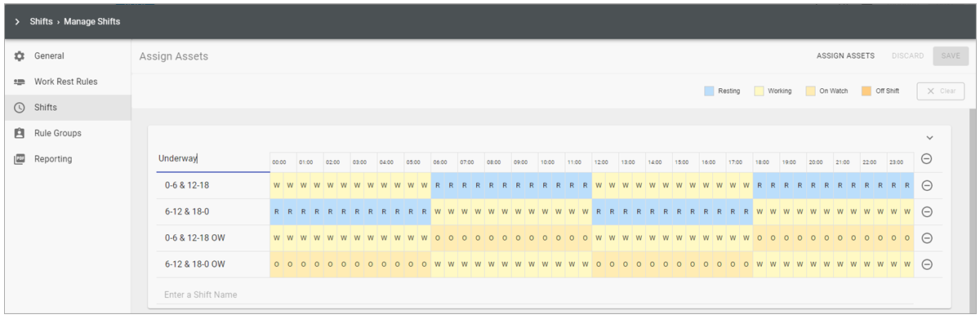Remove the 6-12 & 18-0 OW shift row
Screen dimensions: 980x319
(926, 264)
